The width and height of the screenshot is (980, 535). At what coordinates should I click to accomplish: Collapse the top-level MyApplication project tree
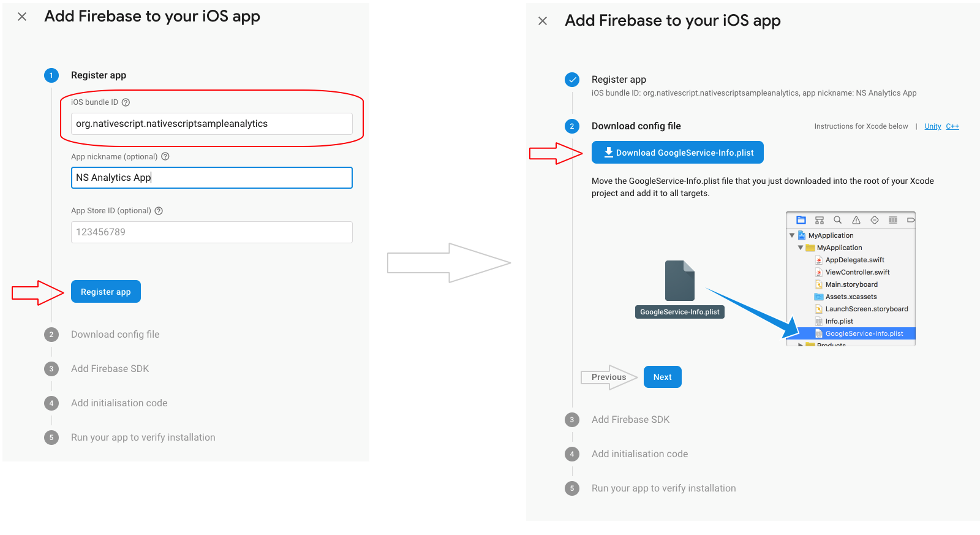point(791,235)
